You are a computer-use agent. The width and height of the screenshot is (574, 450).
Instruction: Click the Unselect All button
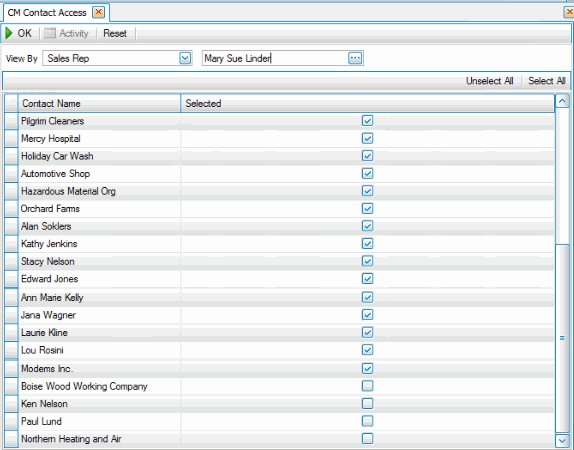coord(489,81)
